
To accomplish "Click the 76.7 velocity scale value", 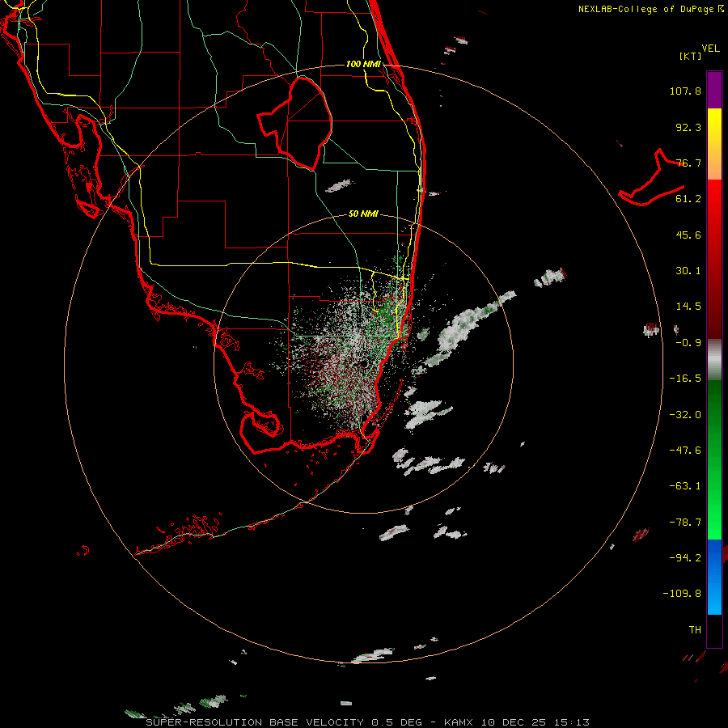I will click(x=688, y=163).
